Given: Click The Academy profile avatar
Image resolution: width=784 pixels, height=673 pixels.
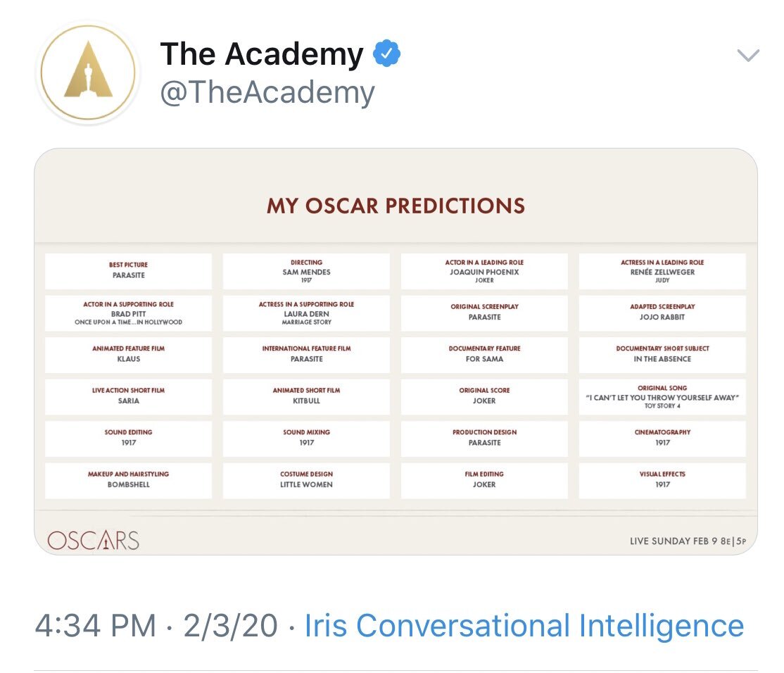Looking at the screenshot, I should click(88, 73).
